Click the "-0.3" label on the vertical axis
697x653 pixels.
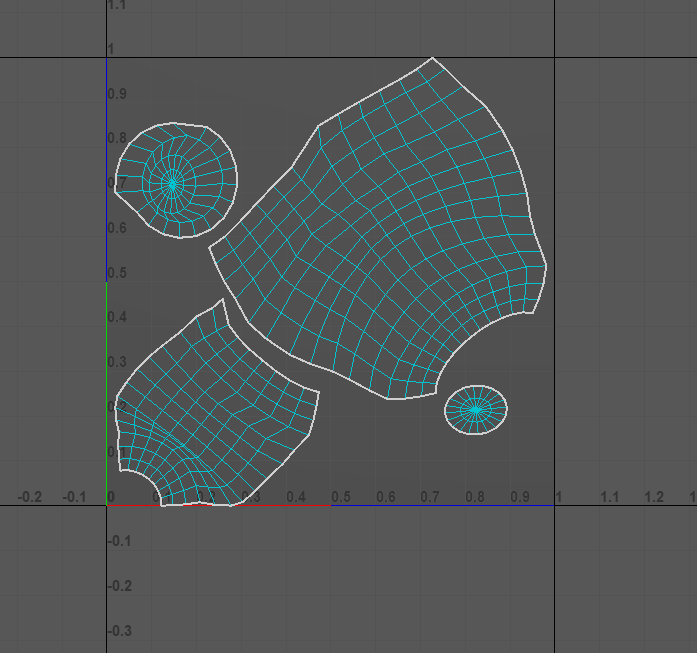[120, 630]
